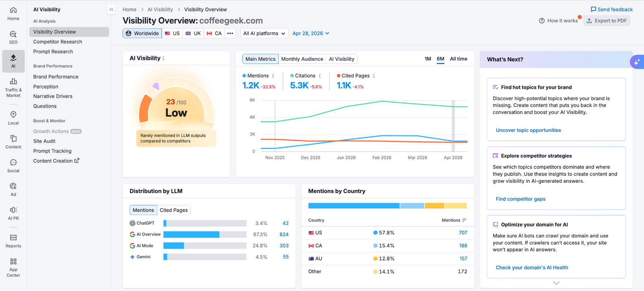Click Check your domain's AI Health link
This screenshot has width=644, height=291.
pos(532,268)
